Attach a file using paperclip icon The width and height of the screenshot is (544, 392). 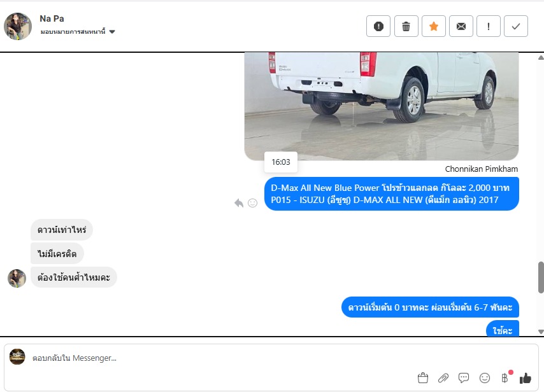(443, 378)
